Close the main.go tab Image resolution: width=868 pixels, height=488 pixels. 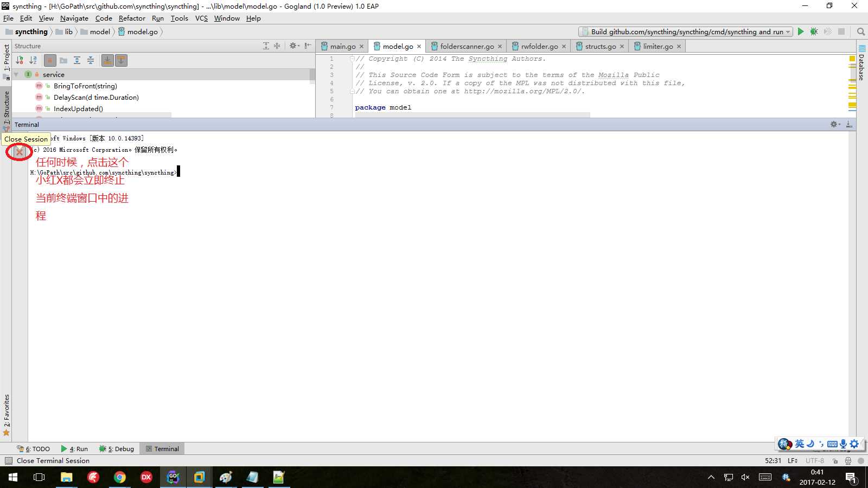(361, 47)
